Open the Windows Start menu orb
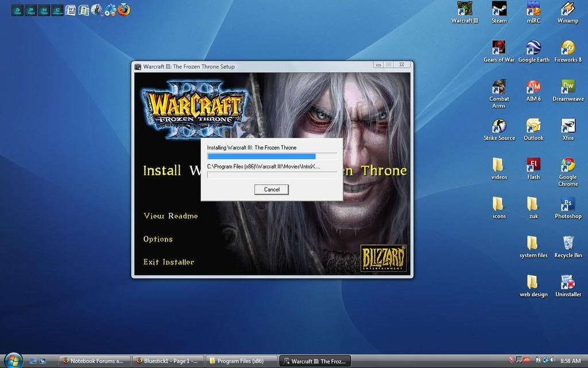588x368 pixels. 14,361
